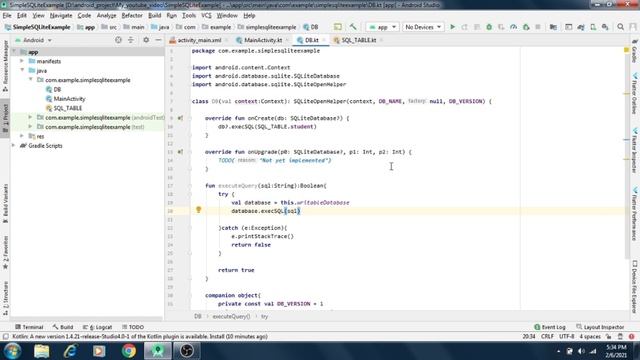This screenshot has height=360, width=640.
Task: Open the File menu
Action: pyautogui.click(x=7, y=16)
